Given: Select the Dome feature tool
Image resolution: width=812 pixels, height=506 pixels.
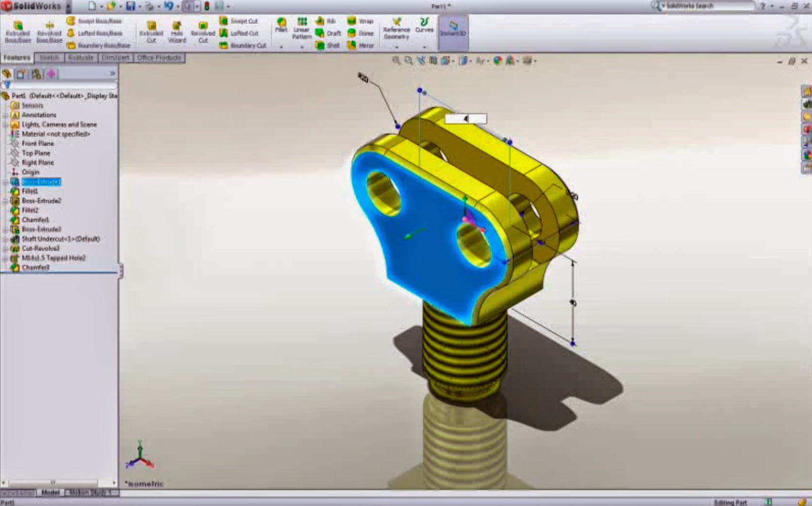Looking at the screenshot, I should (360, 33).
